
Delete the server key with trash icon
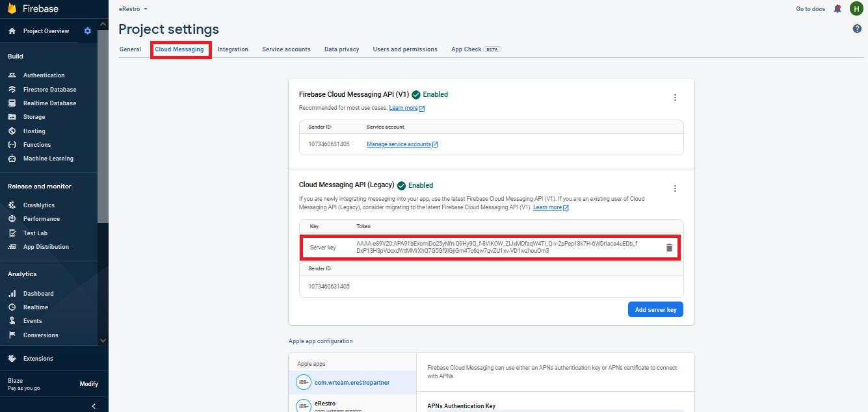[x=669, y=248]
